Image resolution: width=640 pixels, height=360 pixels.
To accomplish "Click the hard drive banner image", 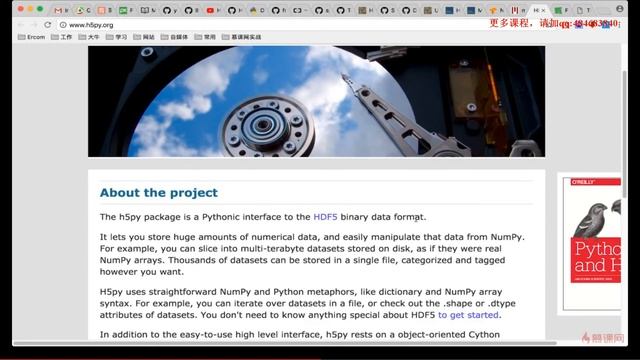I will pyautogui.click(x=316, y=101).
